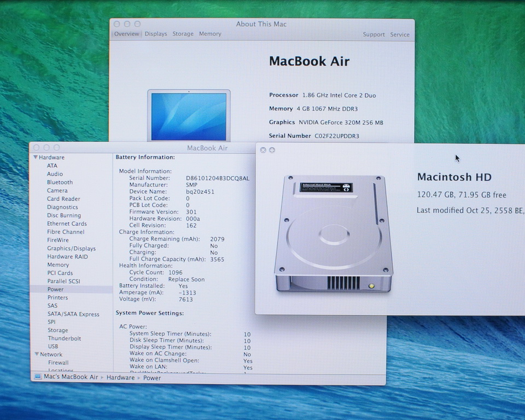Select Memory in the Hardware sidebar
This screenshot has width=525, height=420.
tap(57, 265)
